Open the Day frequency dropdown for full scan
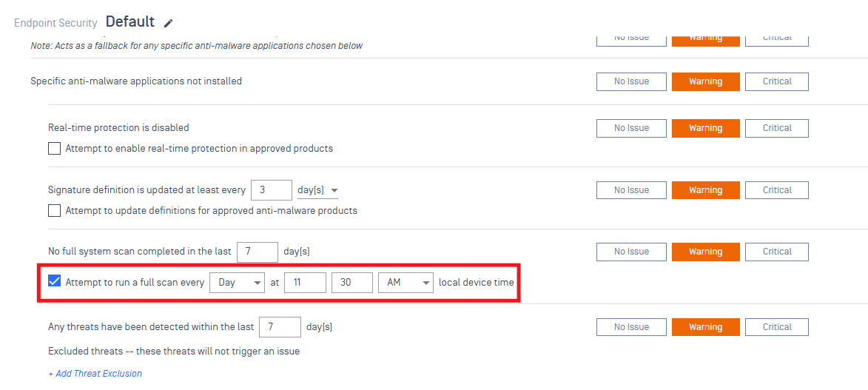 pyautogui.click(x=237, y=282)
